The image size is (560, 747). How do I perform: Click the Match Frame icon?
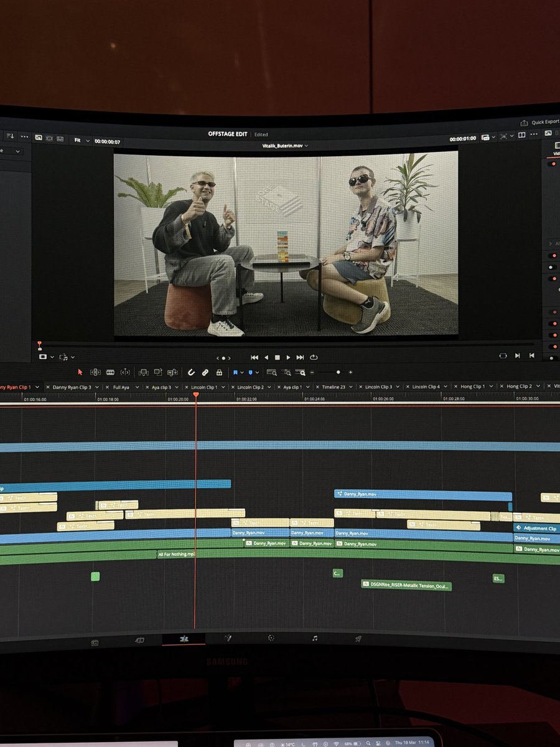pyautogui.click(x=503, y=355)
